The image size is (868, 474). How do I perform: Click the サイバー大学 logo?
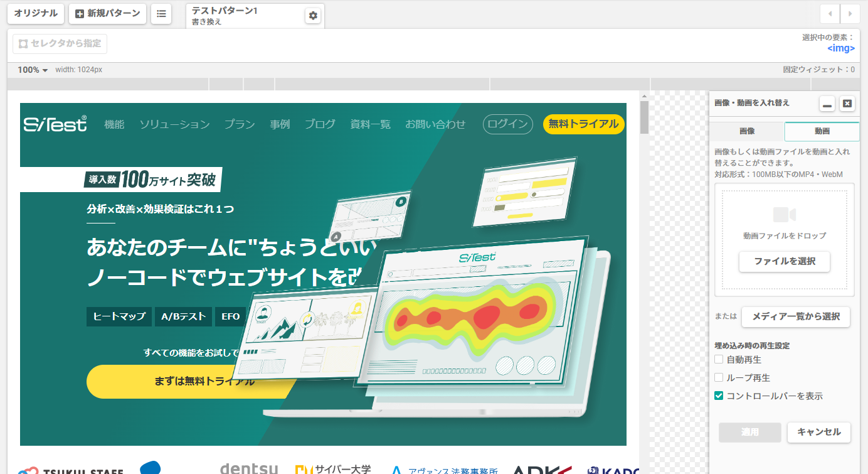coord(333,469)
